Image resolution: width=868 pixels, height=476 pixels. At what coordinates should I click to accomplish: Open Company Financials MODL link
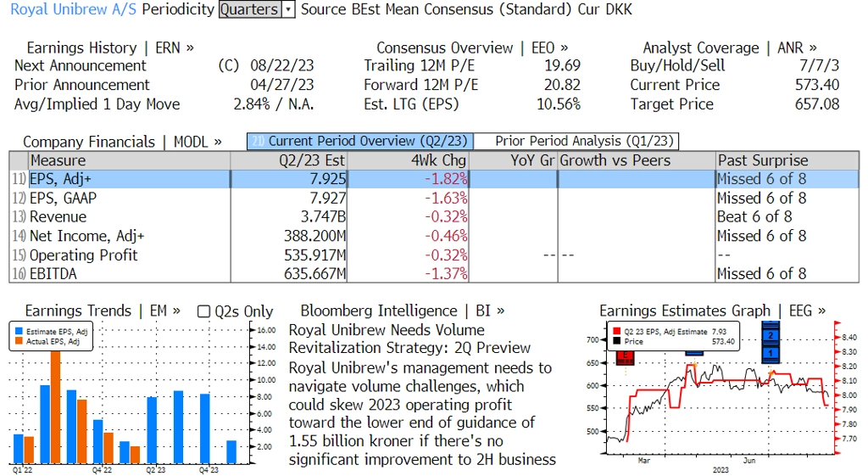(122, 142)
